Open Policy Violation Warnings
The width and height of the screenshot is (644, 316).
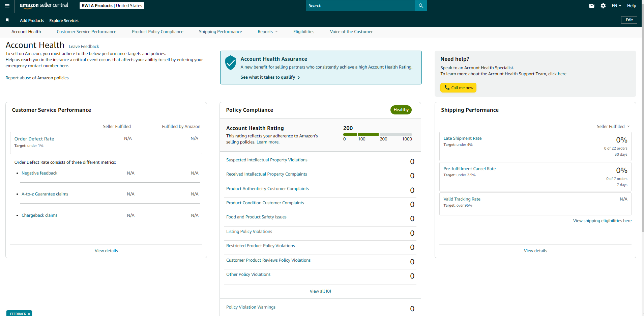click(x=251, y=307)
